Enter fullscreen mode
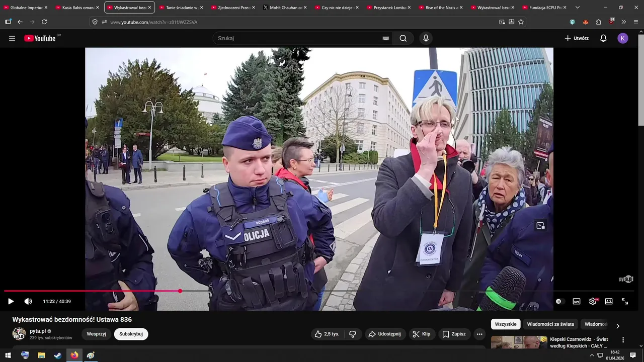The image size is (644, 362). click(625, 302)
